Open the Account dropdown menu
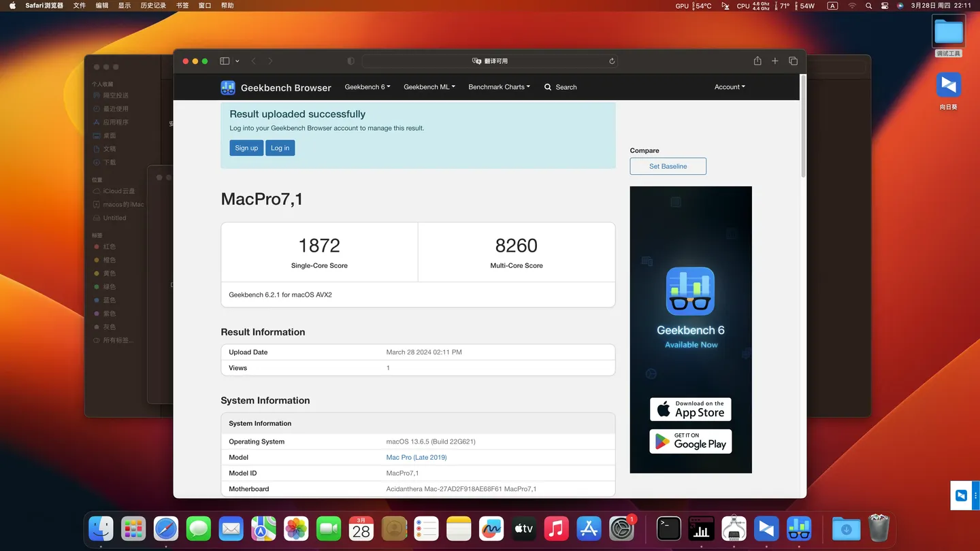This screenshot has height=551, width=980. (x=729, y=87)
